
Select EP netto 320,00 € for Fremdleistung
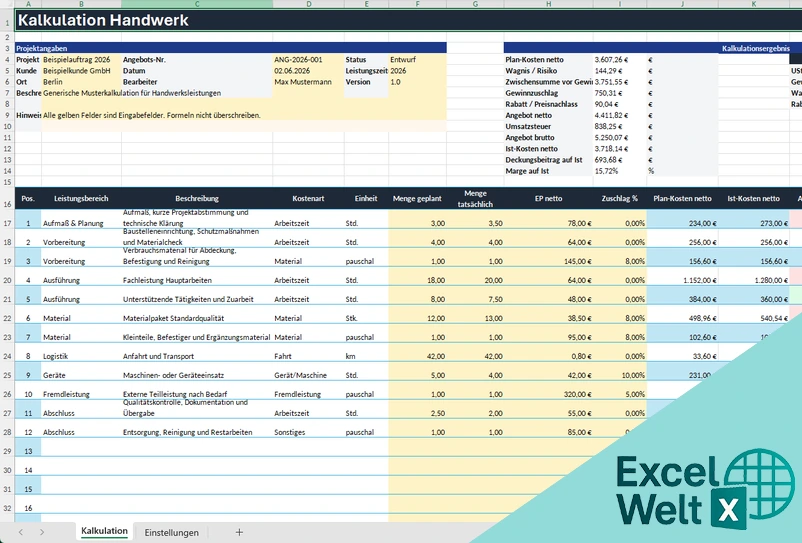click(x=548, y=394)
